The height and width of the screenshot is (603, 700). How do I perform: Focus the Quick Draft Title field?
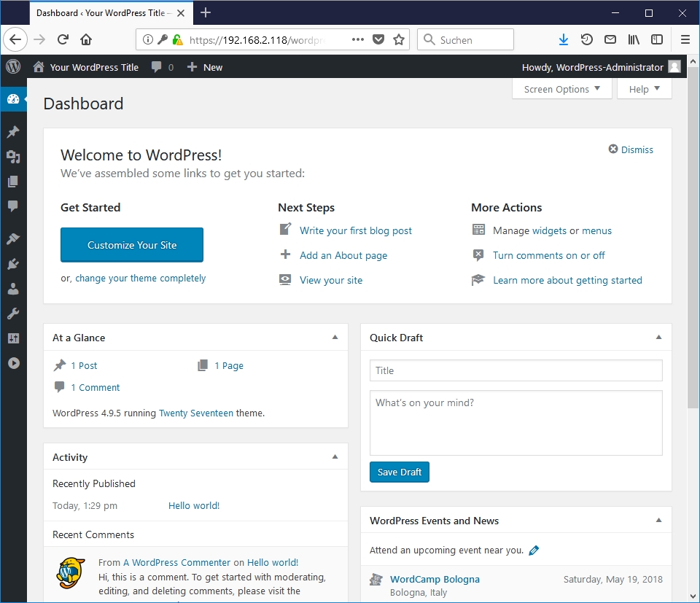point(516,370)
